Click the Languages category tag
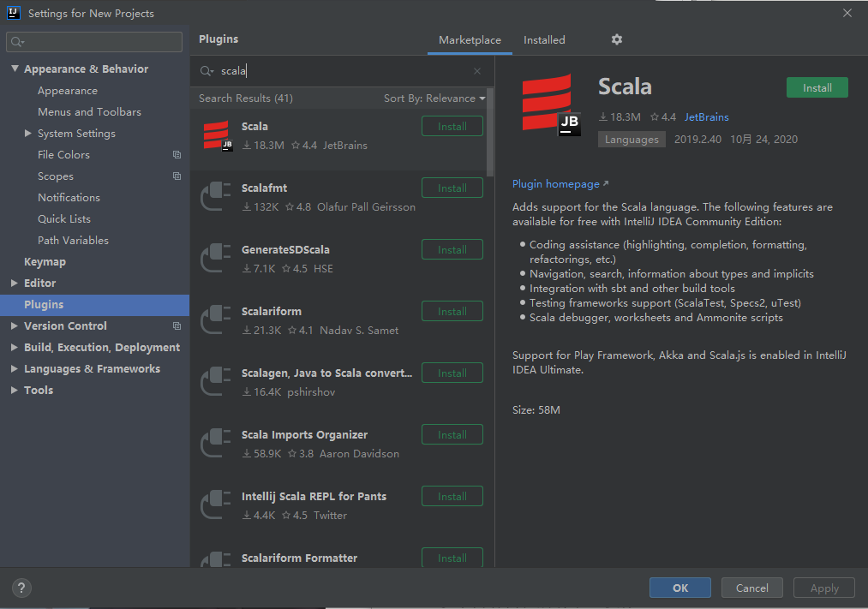 (632, 140)
